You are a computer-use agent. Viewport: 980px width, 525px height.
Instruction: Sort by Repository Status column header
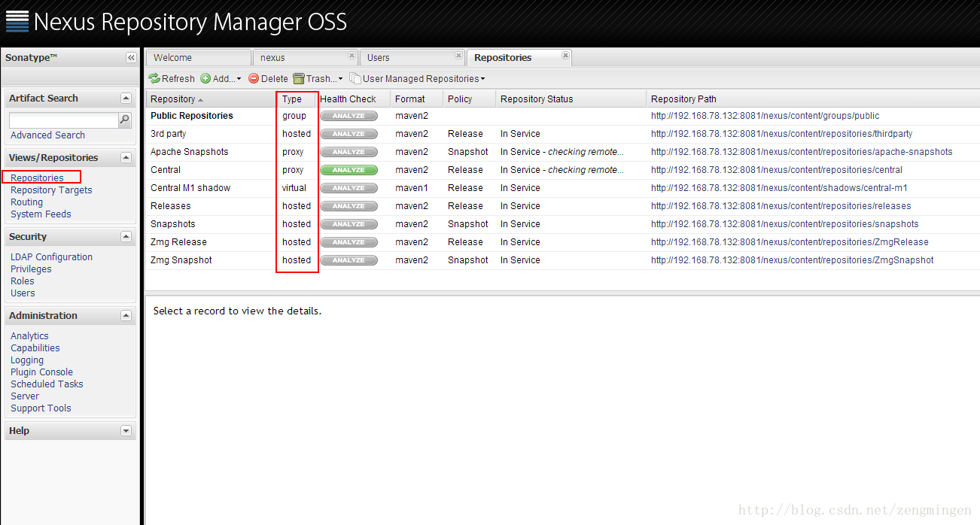[x=571, y=99]
